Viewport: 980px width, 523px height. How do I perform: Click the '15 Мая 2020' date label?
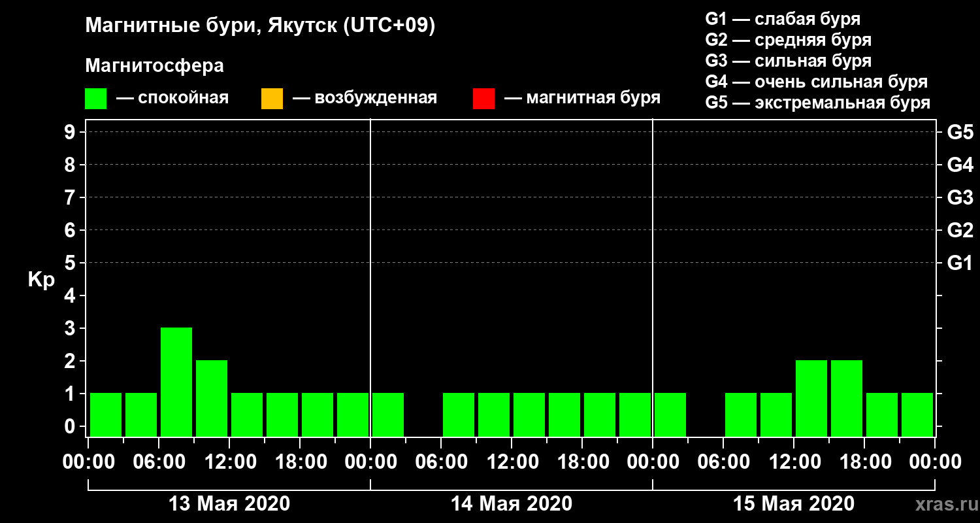794,504
